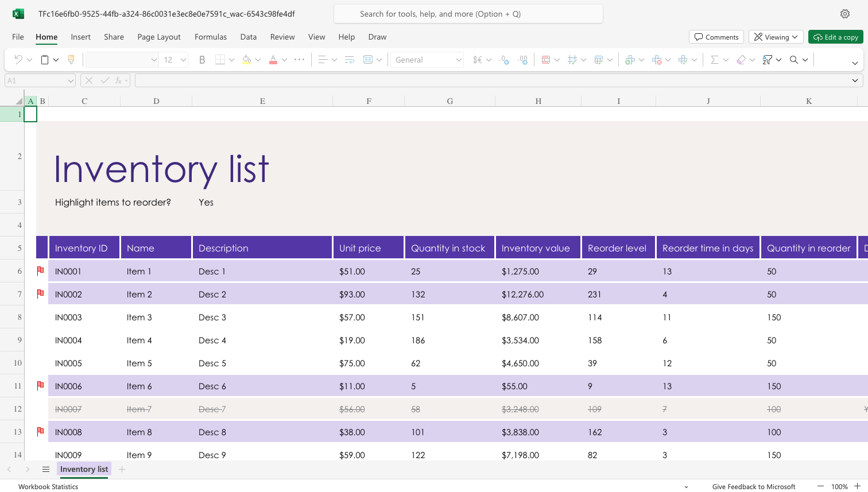The height and width of the screenshot is (492, 868).
Task: Click the red flag beside IN0001
Action: click(x=40, y=270)
